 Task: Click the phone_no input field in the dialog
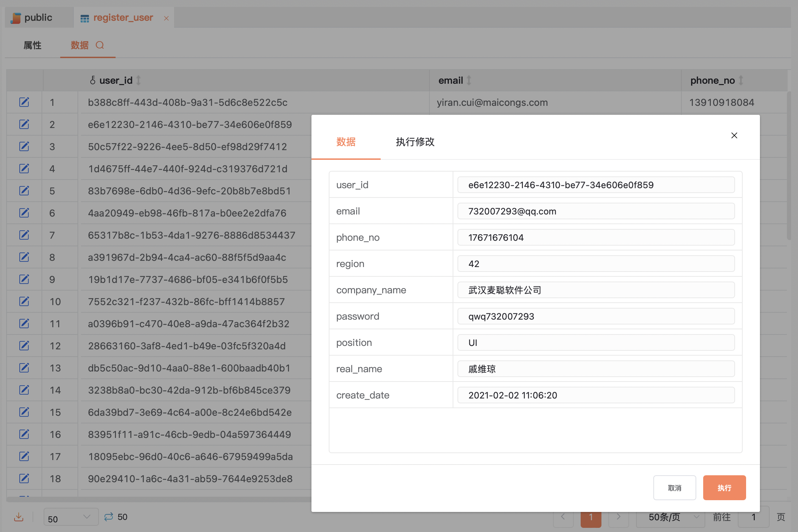[596, 237]
